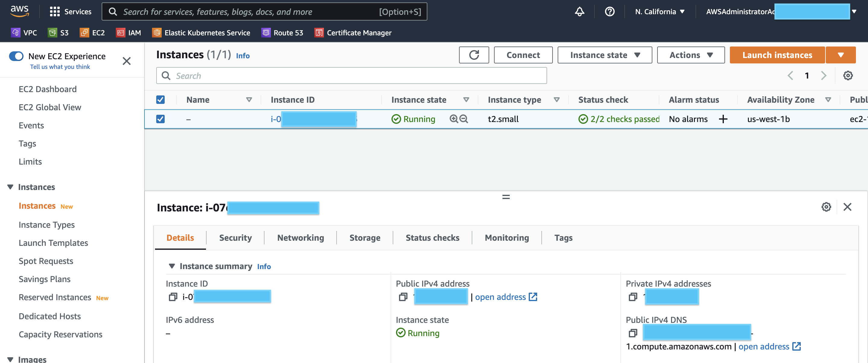The width and height of the screenshot is (868, 363).
Task: Open Info link next to Instances heading
Action: click(242, 56)
